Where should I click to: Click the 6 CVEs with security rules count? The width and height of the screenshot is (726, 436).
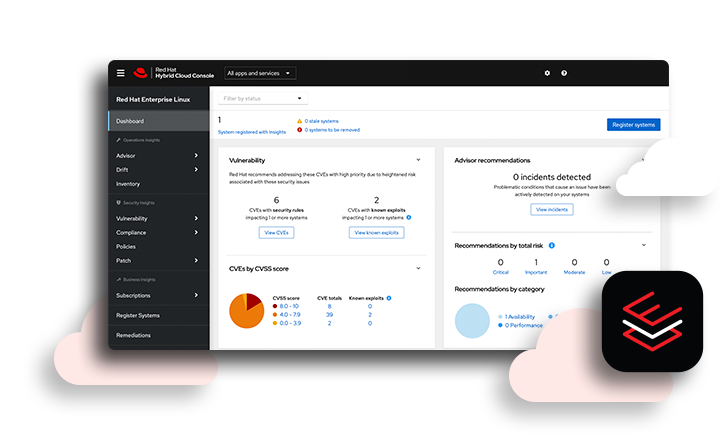(x=276, y=200)
